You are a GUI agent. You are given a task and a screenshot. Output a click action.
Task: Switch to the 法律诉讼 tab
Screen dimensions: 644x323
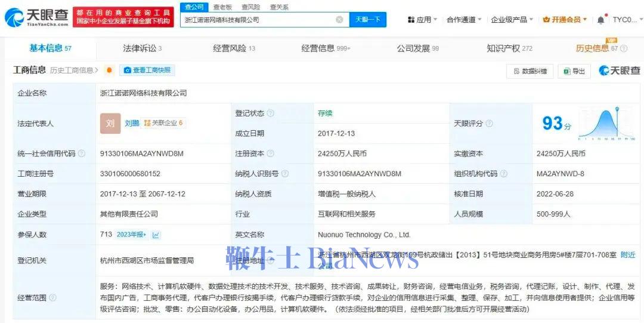click(x=142, y=48)
